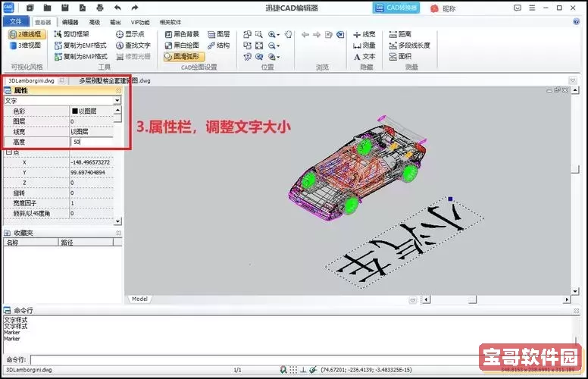Click the New file icon in quick access bar
The image size is (588, 379).
[30, 8]
